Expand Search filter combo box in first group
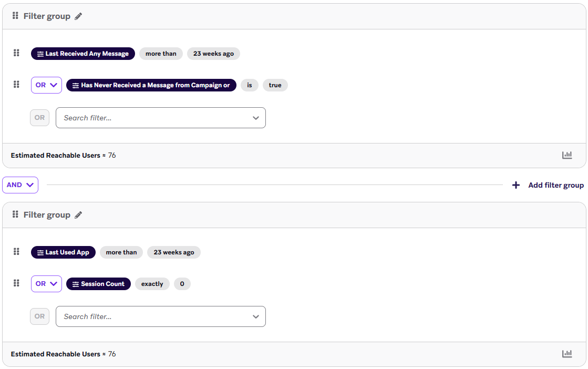The height and width of the screenshot is (369, 588). coord(255,118)
